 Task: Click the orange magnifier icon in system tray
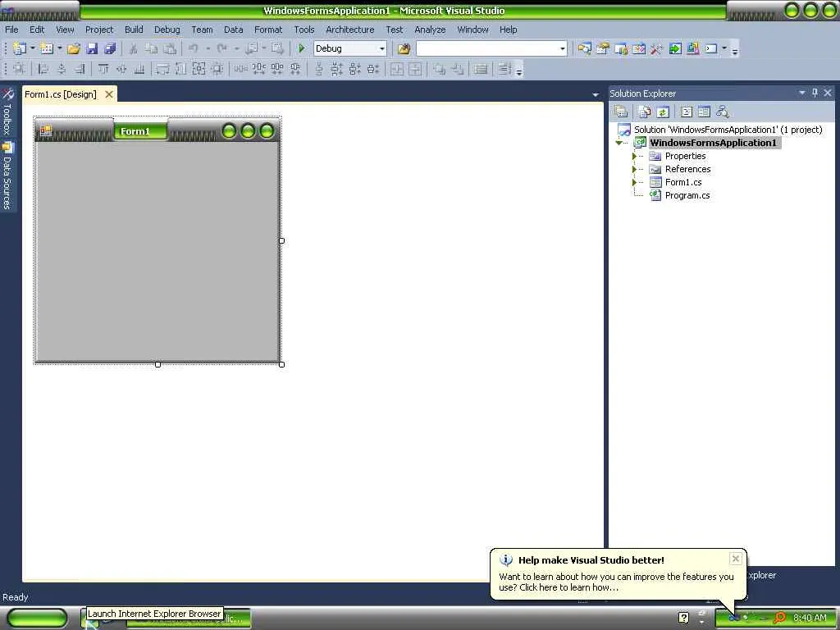pyautogui.click(x=780, y=618)
